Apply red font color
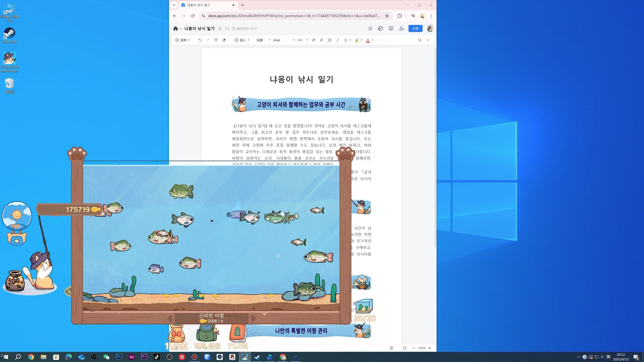The height and width of the screenshot is (362, 644). click(x=368, y=40)
